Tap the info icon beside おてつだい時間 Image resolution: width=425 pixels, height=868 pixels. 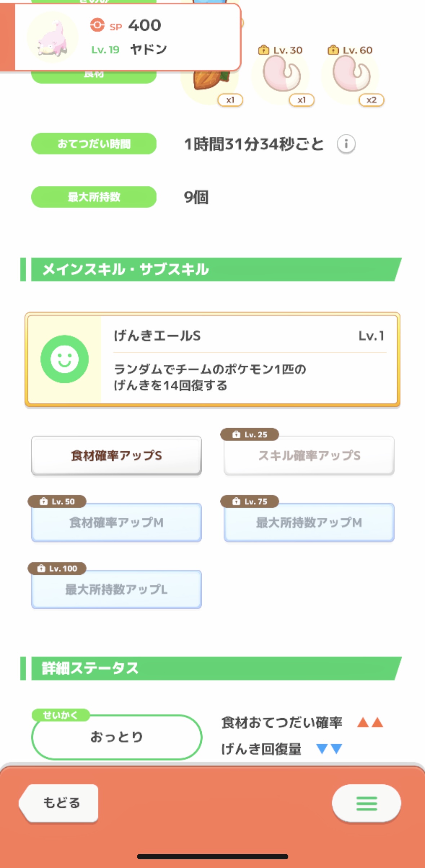(346, 144)
